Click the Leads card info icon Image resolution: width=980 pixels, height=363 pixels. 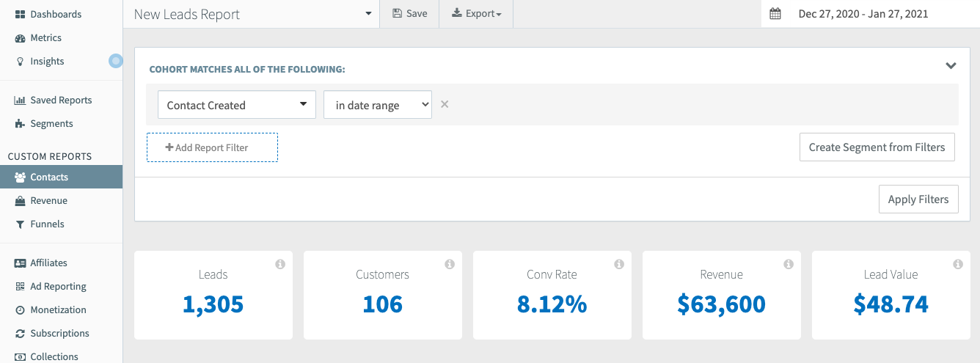(x=280, y=264)
